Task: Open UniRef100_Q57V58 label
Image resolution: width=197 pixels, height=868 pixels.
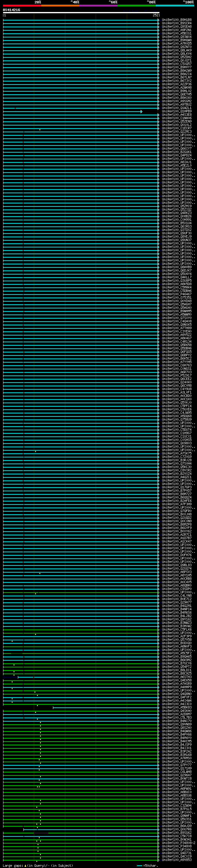Action: point(177,640)
